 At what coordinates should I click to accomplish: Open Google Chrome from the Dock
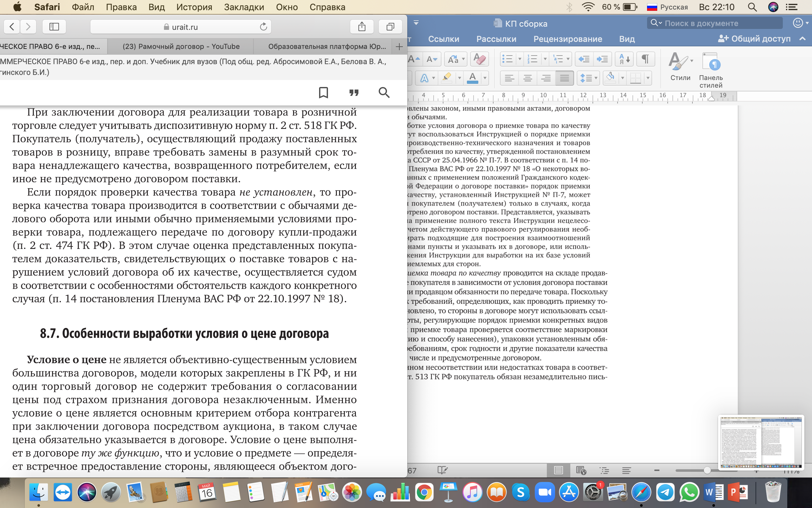point(424,492)
